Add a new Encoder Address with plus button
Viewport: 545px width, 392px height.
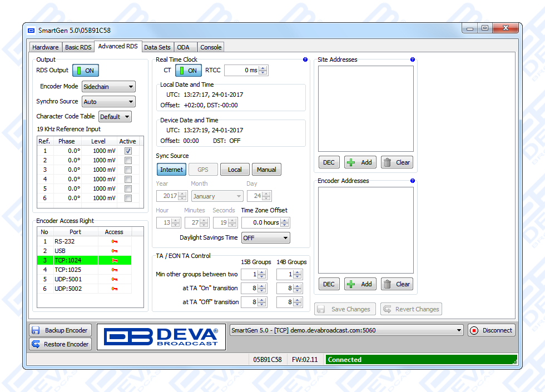[x=360, y=284]
